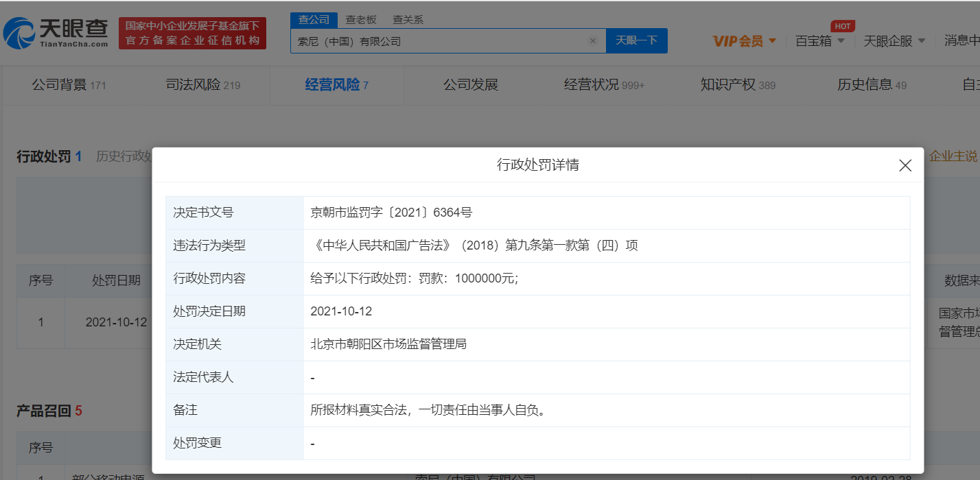Click the 决定机关 label
The image size is (980, 480).
coord(198,344)
